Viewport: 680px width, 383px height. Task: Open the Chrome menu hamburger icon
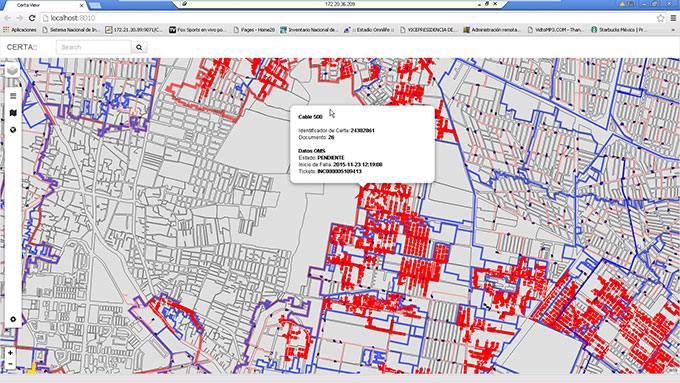pyautogui.click(x=673, y=18)
